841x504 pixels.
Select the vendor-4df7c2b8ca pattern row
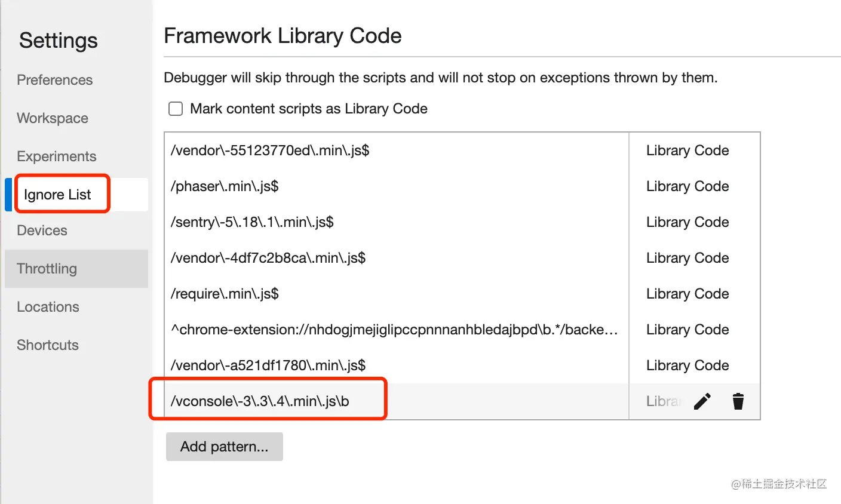pyautogui.click(x=268, y=258)
